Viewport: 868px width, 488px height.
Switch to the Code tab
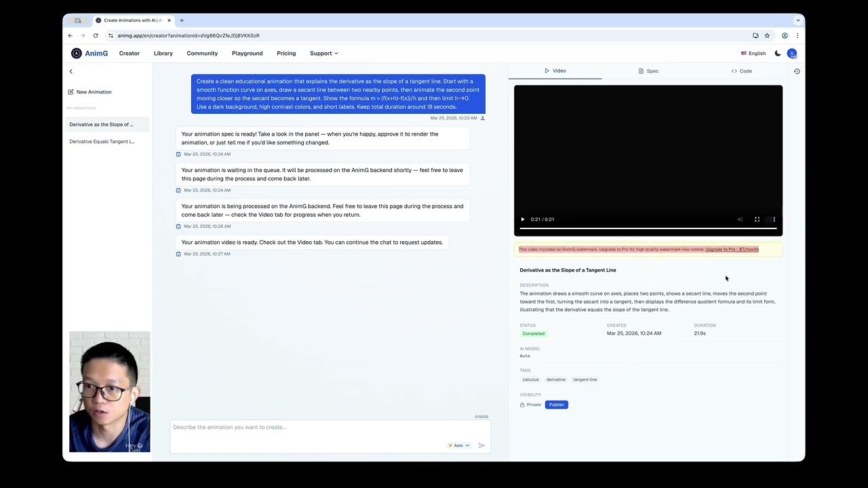coord(741,70)
